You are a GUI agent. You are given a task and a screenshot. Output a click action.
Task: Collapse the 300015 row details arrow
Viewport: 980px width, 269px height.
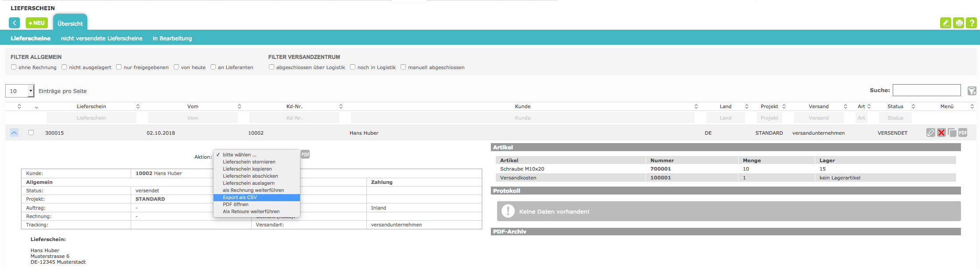coord(14,133)
